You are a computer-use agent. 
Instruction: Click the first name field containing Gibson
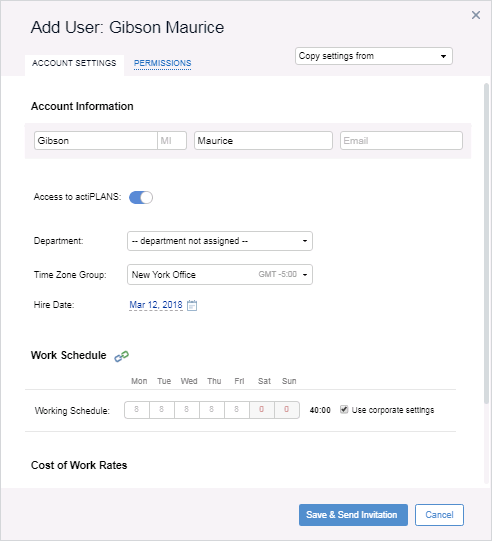[x=96, y=140]
